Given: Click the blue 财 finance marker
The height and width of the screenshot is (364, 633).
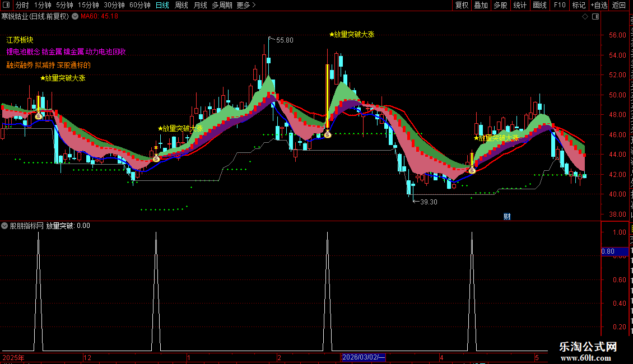Looking at the screenshot, I should tap(508, 217).
